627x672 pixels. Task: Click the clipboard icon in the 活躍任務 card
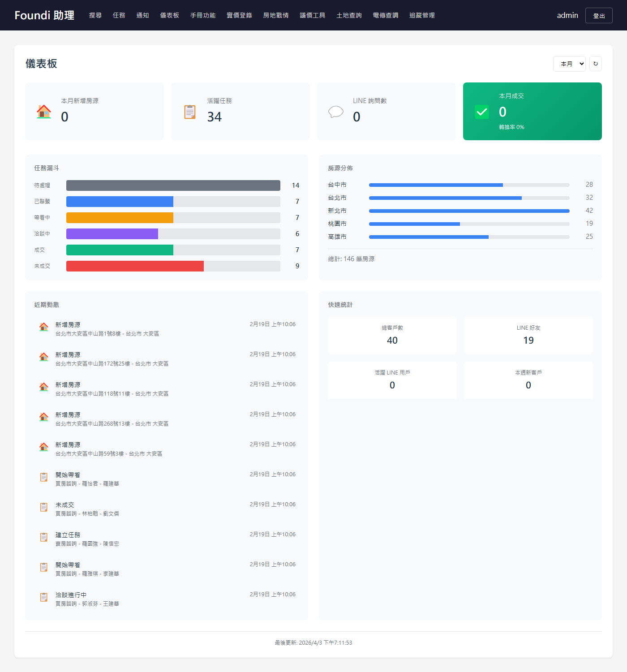(x=190, y=112)
